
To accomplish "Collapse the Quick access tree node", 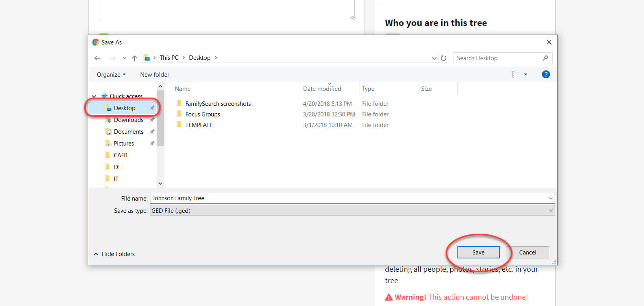I will tap(94, 96).
